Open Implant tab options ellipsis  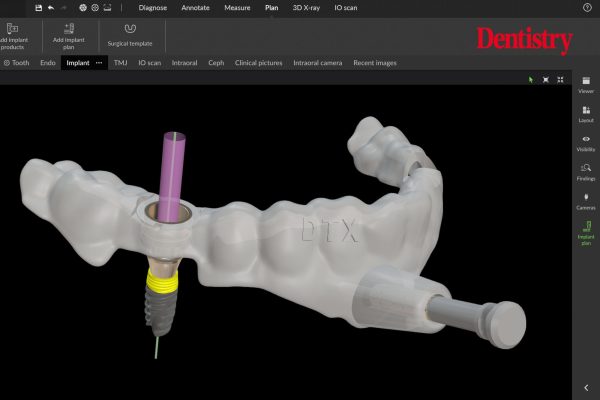click(x=99, y=62)
